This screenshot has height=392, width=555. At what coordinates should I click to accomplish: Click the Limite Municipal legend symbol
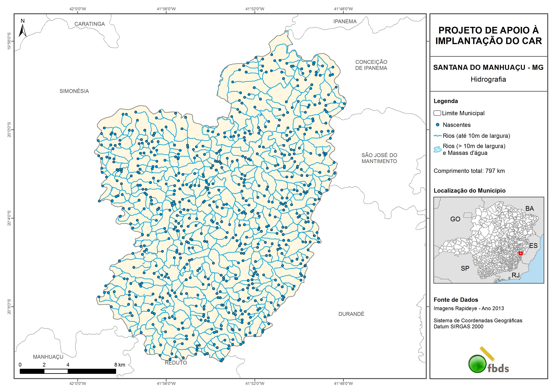point(437,113)
